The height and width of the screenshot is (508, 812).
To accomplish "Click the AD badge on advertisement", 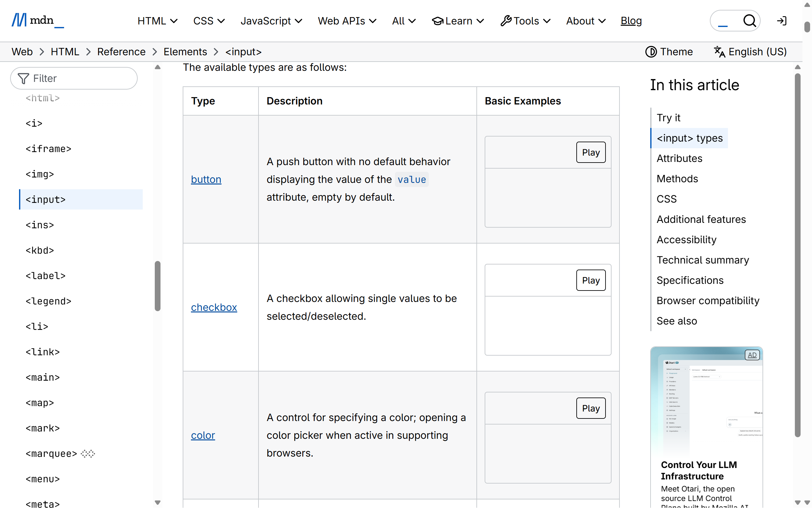I will click(752, 355).
